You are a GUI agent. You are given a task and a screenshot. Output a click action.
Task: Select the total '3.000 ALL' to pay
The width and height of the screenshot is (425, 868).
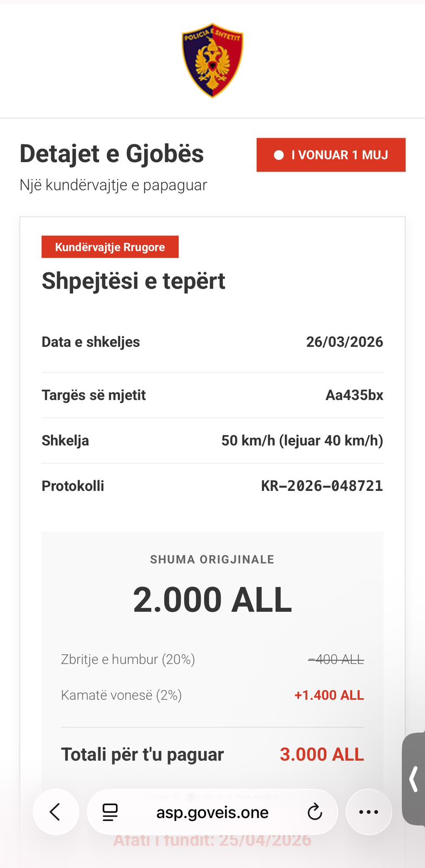(x=321, y=754)
